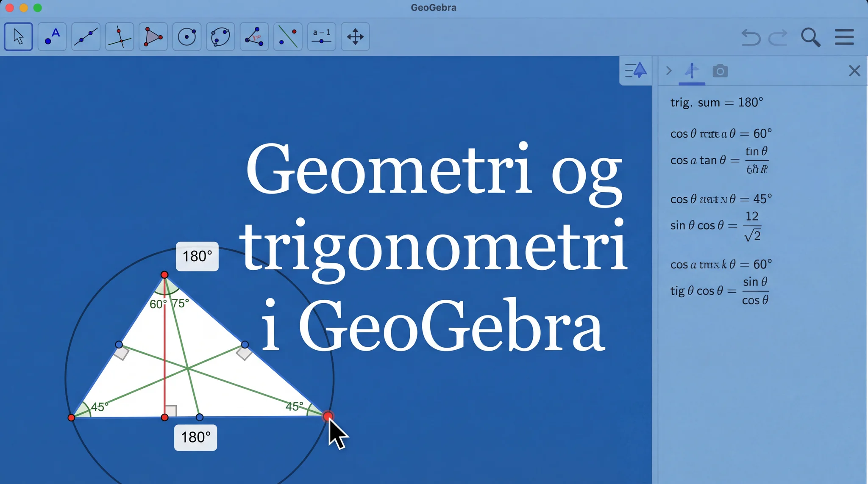Viewport: 868px width, 484px height.
Task: Click the right 45° angle label
Action: (x=295, y=407)
